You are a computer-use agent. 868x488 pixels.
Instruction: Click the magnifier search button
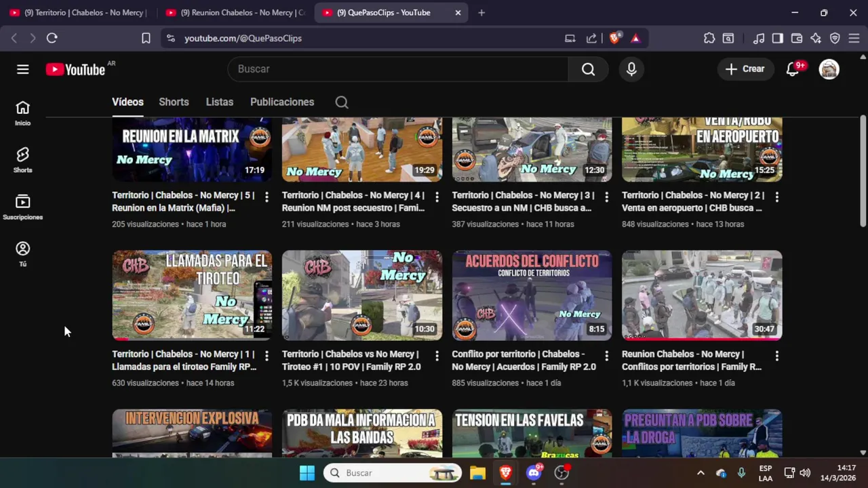coord(588,69)
